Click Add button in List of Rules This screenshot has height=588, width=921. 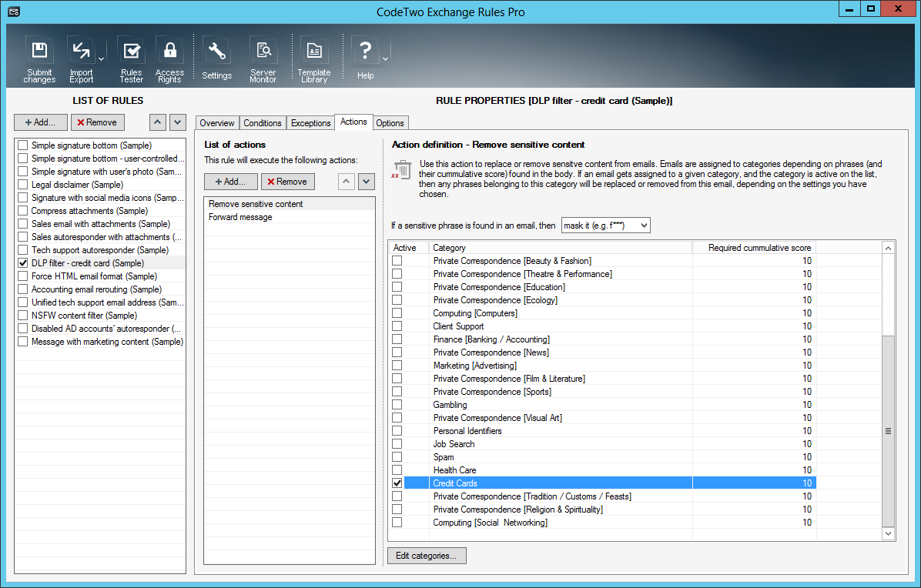(41, 122)
